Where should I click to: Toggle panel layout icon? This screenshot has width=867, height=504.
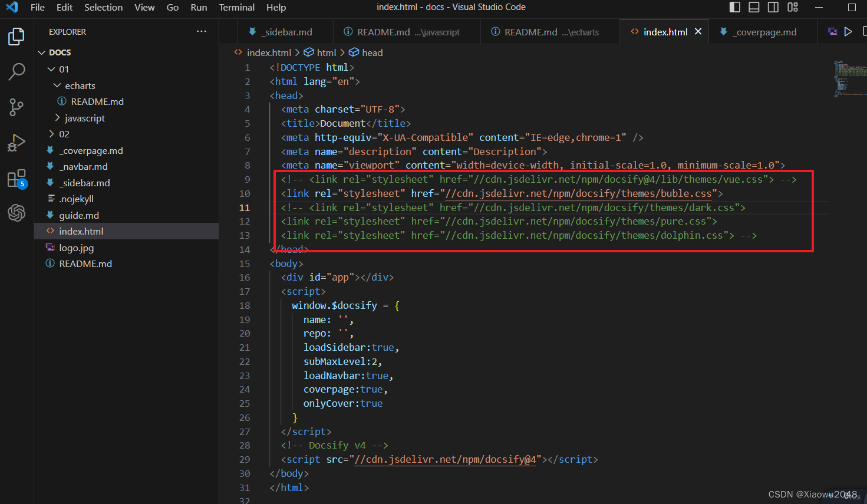(754, 7)
